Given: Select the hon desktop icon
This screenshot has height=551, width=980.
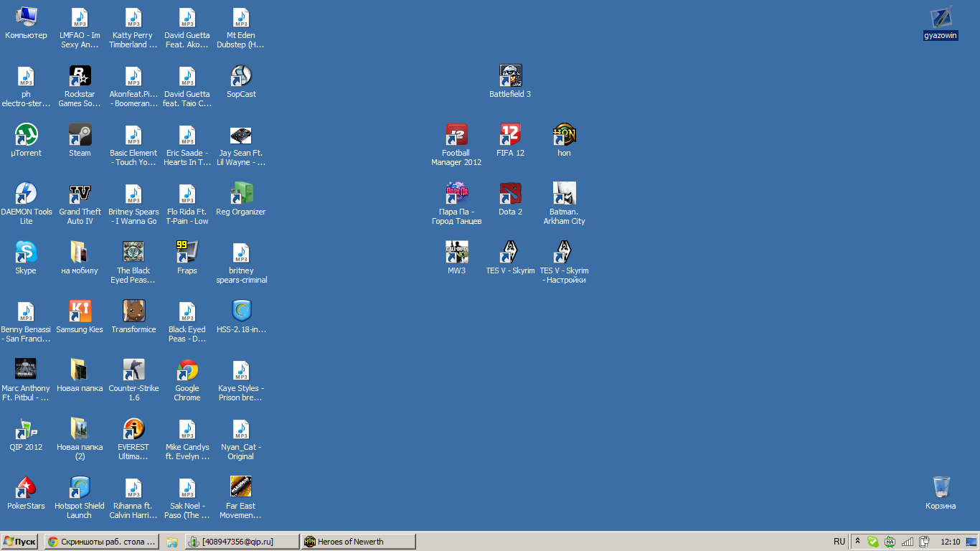Looking at the screenshot, I should 564,141.
